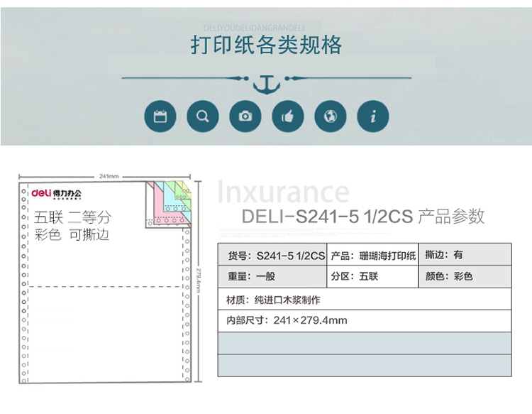Screen dimensions: 532x414
Task: Click the 打印纸各类规格 heading
Action: 266,45
